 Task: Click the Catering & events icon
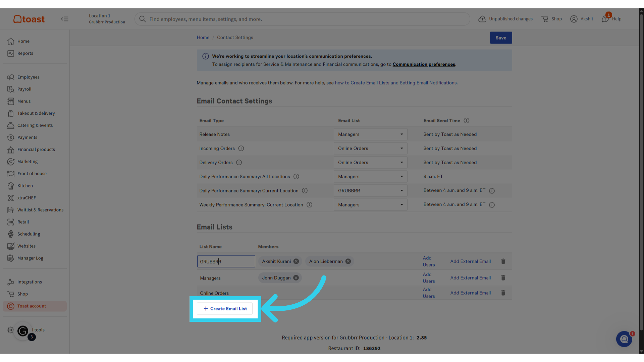coord(11,125)
